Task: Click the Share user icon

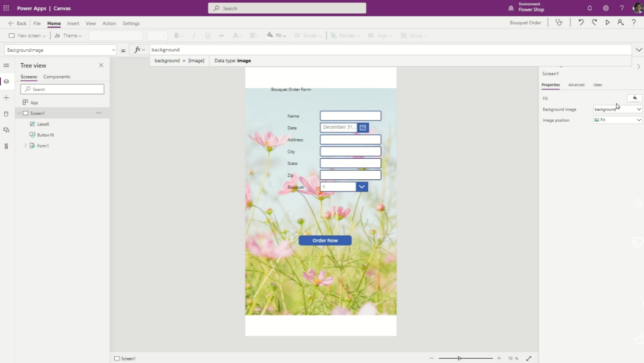Action: tap(620, 22)
